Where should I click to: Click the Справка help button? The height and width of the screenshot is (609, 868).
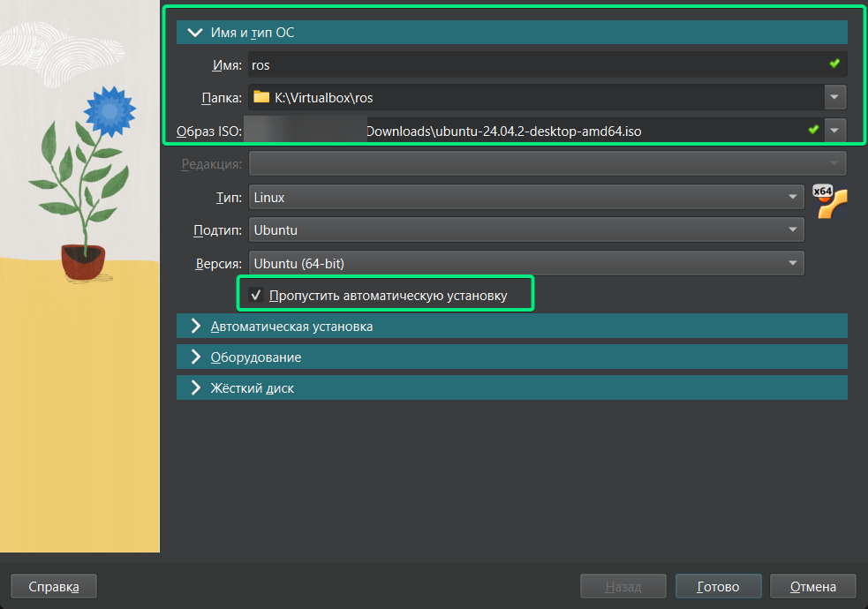[x=54, y=586]
